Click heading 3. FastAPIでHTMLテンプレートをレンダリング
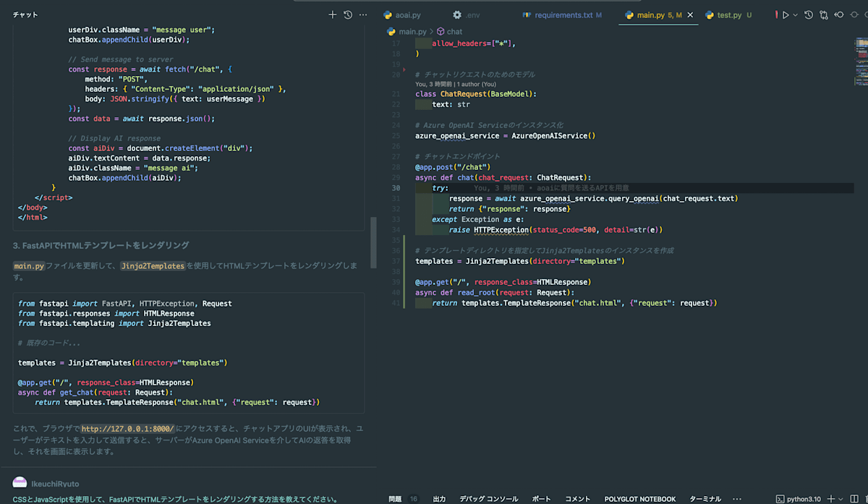The height and width of the screenshot is (504, 868). pyautogui.click(x=101, y=245)
